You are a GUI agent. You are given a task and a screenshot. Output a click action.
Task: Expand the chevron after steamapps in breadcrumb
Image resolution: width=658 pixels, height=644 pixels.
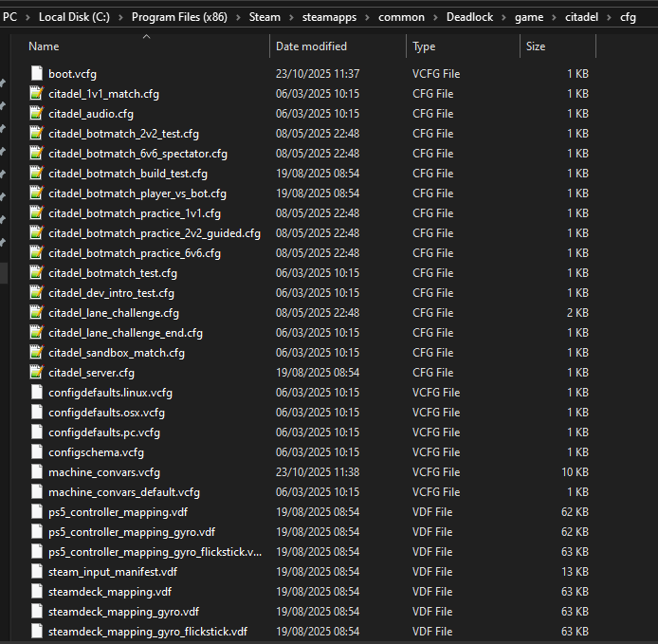coord(367,17)
